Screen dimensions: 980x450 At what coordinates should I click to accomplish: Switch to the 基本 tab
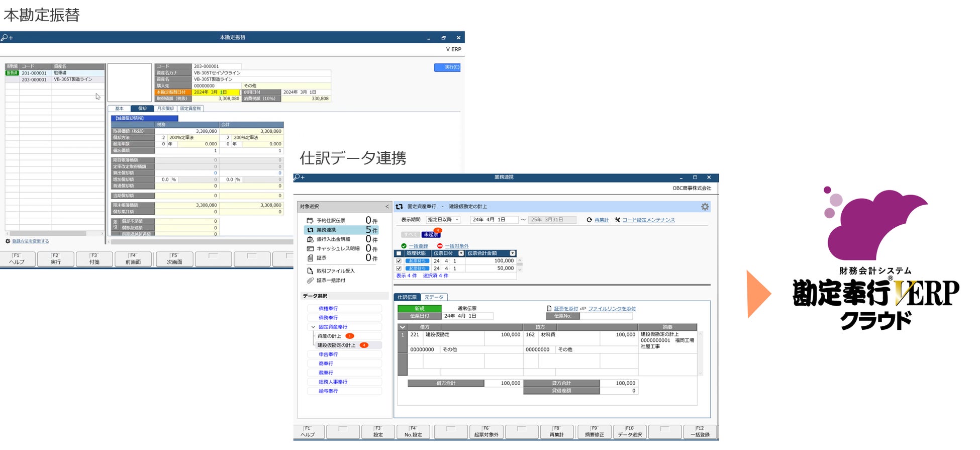tap(119, 109)
